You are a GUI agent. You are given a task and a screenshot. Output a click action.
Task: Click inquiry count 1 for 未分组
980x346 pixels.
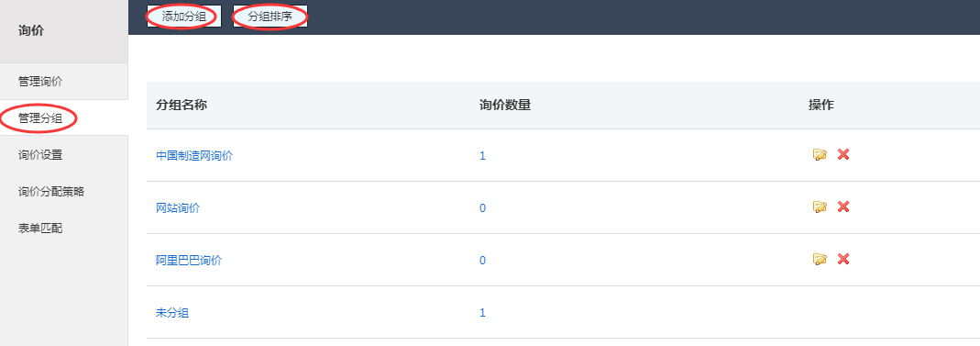(482, 313)
